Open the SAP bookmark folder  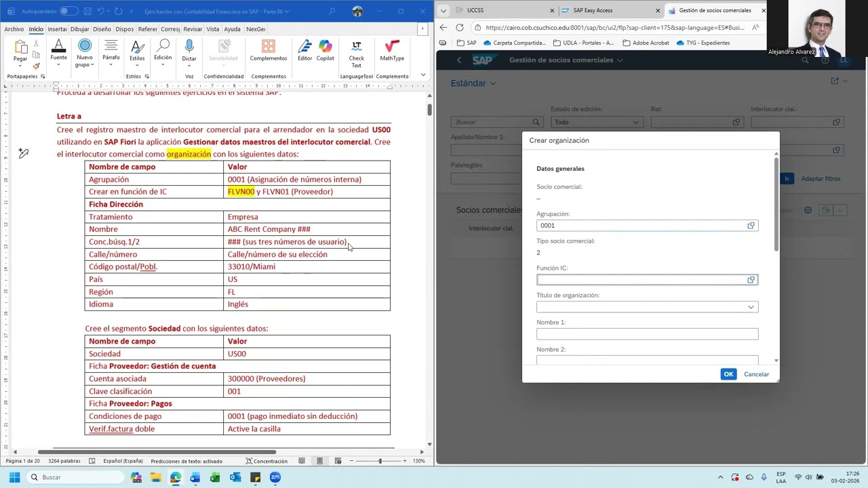(x=467, y=43)
